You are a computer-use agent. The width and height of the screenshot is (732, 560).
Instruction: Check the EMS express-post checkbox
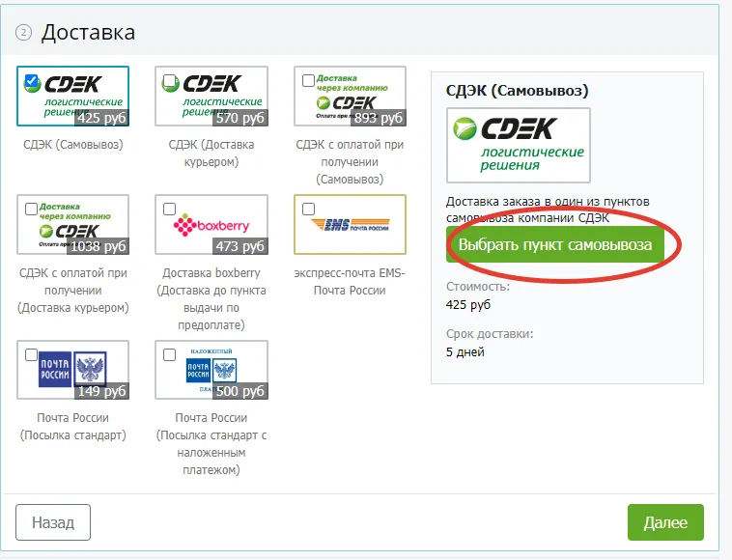pyautogui.click(x=309, y=209)
